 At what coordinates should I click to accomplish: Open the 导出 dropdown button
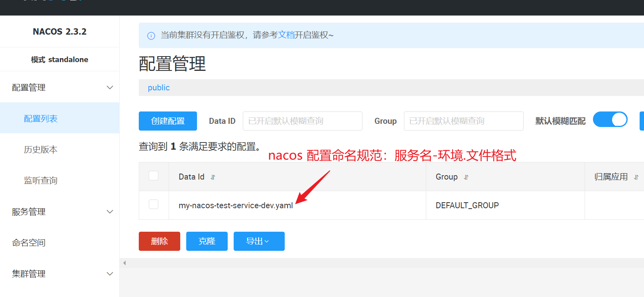259,241
